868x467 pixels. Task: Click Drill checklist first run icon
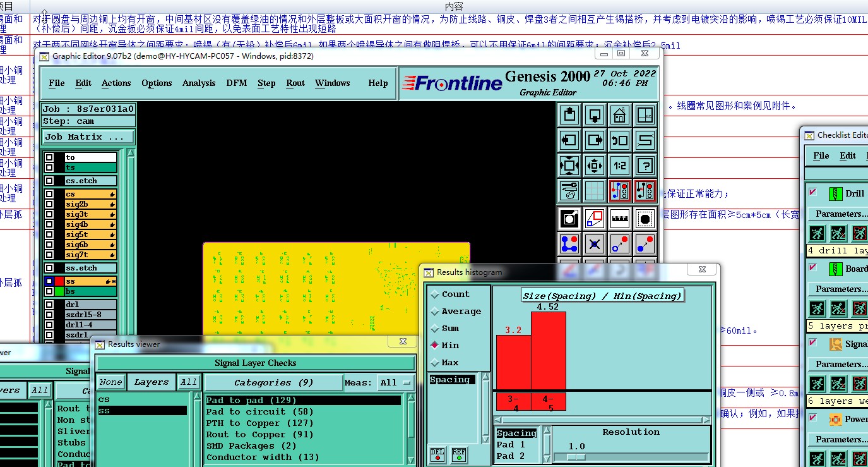pyautogui.click(x=817, y=233)
